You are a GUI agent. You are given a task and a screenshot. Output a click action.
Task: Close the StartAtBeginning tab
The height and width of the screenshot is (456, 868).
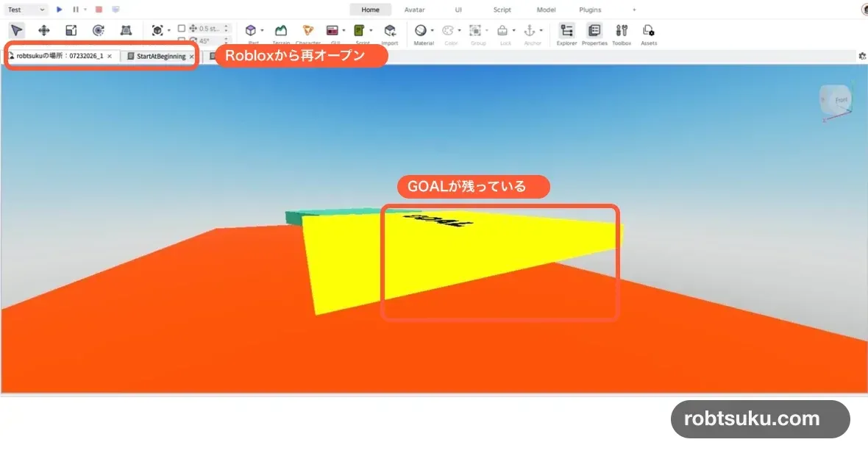pos(191,57)
